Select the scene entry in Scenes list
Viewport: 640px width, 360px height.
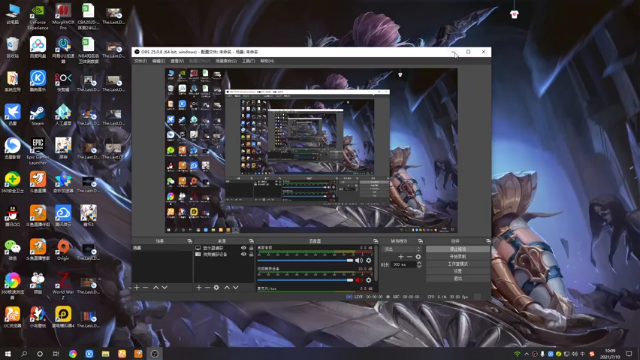click(x=162, y=248)
